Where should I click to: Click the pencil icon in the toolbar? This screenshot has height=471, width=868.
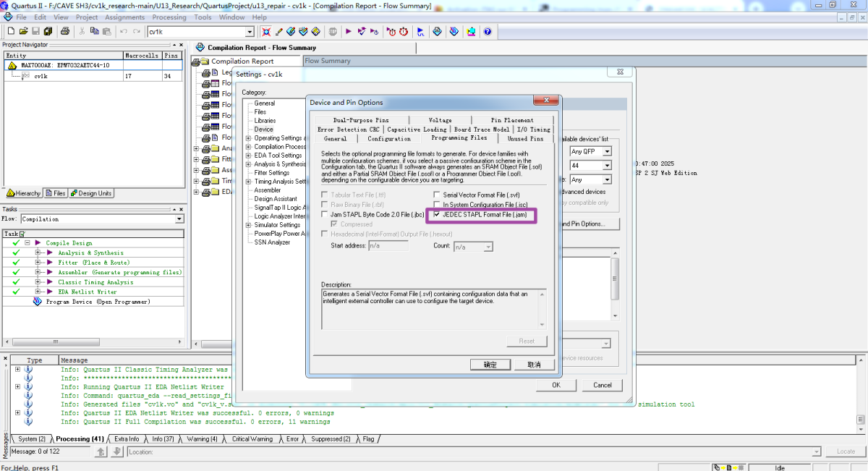pos(279,32)
